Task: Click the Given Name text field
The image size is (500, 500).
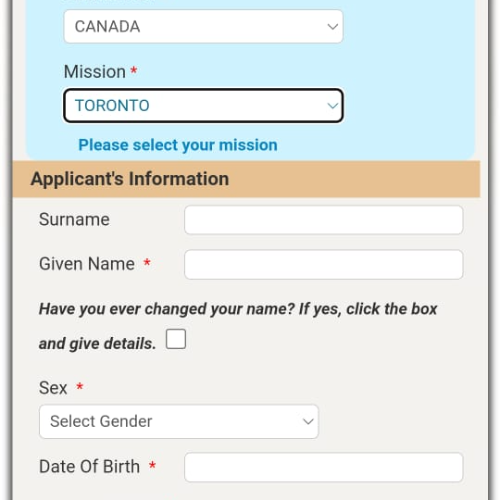Action: point(323,264)
